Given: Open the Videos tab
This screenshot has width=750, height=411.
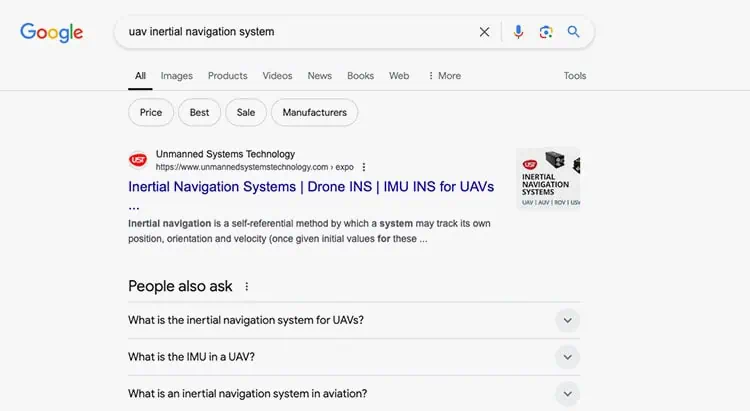Looking at the screenshot, I should (277, 76).
